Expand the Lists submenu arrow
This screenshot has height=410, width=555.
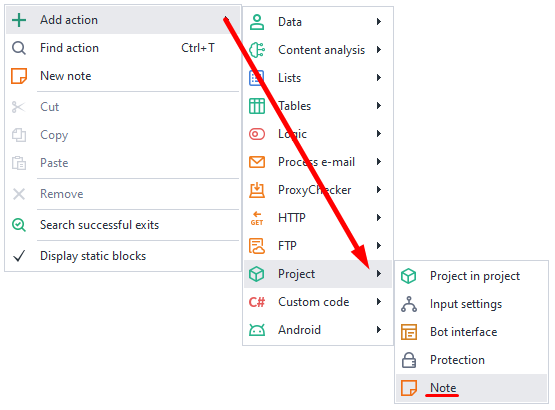379,78
